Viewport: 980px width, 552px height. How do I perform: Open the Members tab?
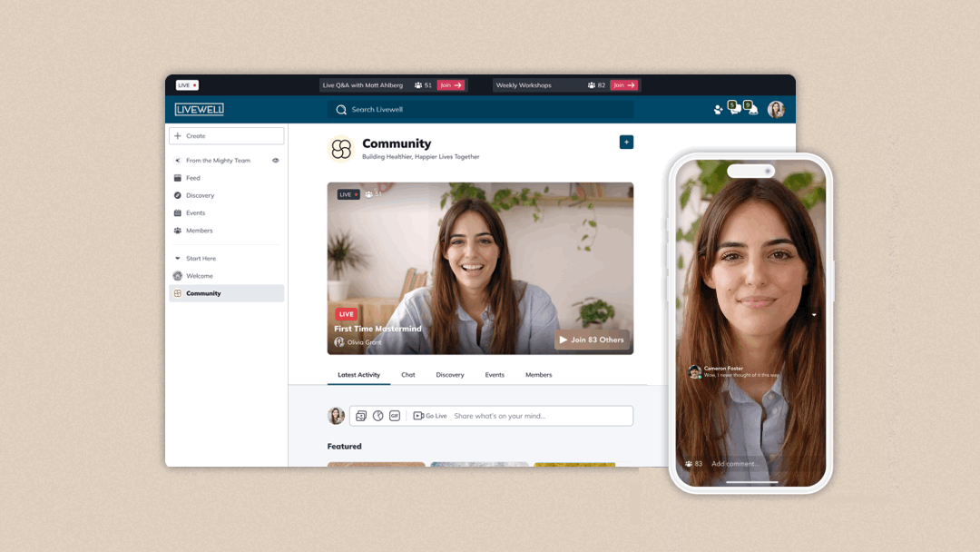click(x=538, y=374)
